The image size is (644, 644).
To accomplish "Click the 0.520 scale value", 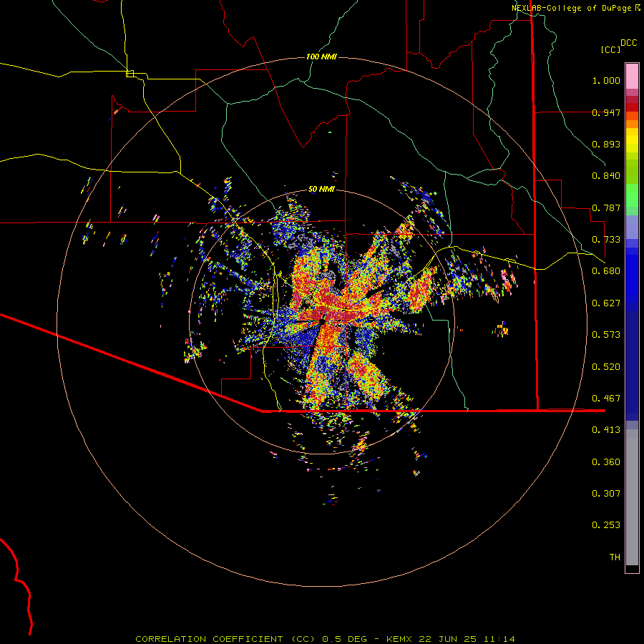I will pyautogui.click(x=606, y=367).
